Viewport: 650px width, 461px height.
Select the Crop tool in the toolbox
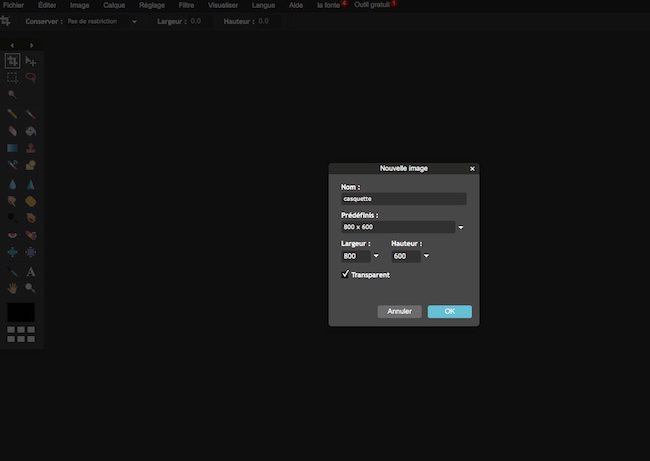point(12,61)
